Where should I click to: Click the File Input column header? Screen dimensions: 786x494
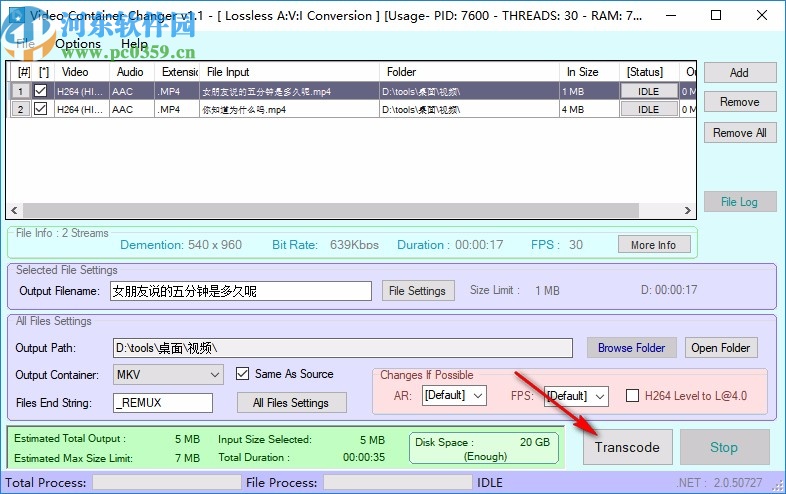(289, 72)
